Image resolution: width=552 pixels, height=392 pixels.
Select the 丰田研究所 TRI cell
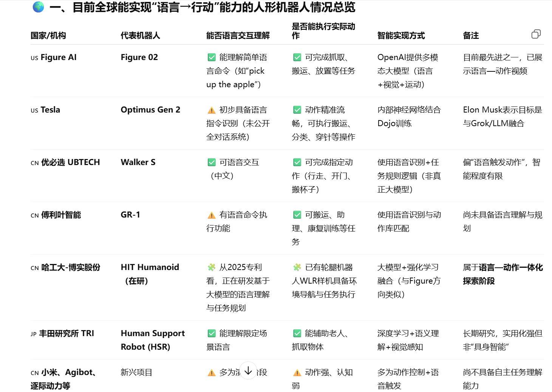point(62,333)
